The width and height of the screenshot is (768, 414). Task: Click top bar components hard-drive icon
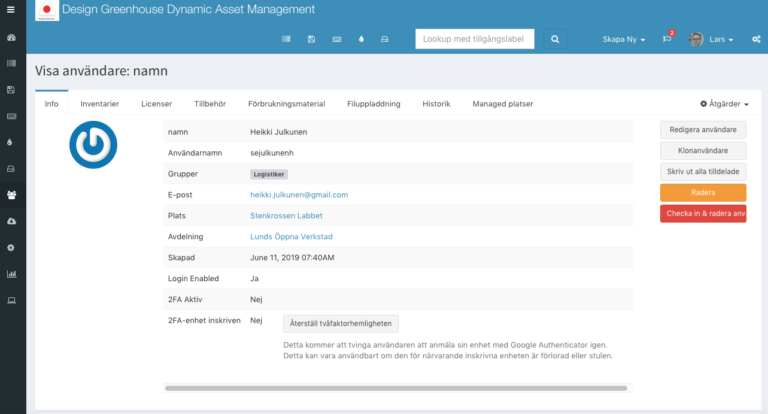click(x=385, y=39)
